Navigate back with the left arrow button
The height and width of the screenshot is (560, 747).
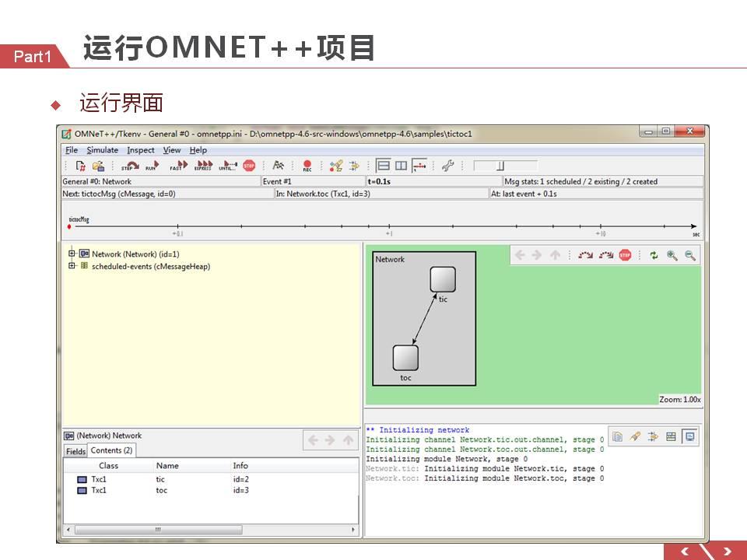pyautogui.click(x=520, y=254)
